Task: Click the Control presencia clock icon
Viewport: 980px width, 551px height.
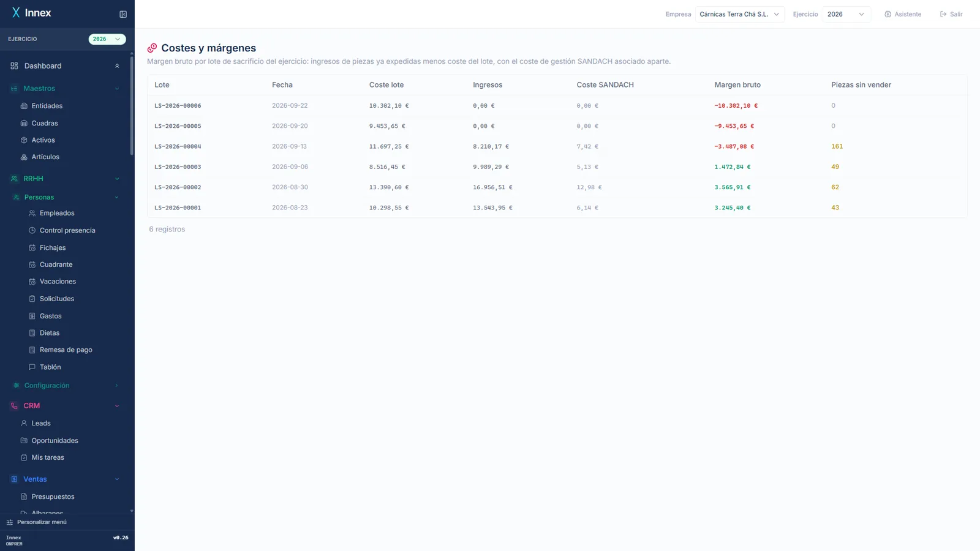Action: (32, 230)
